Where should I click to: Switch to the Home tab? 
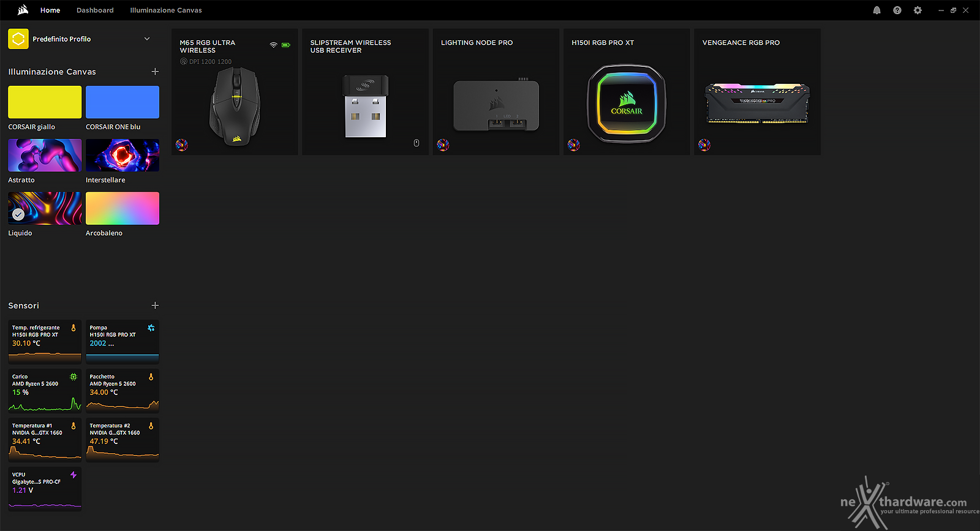50,10
